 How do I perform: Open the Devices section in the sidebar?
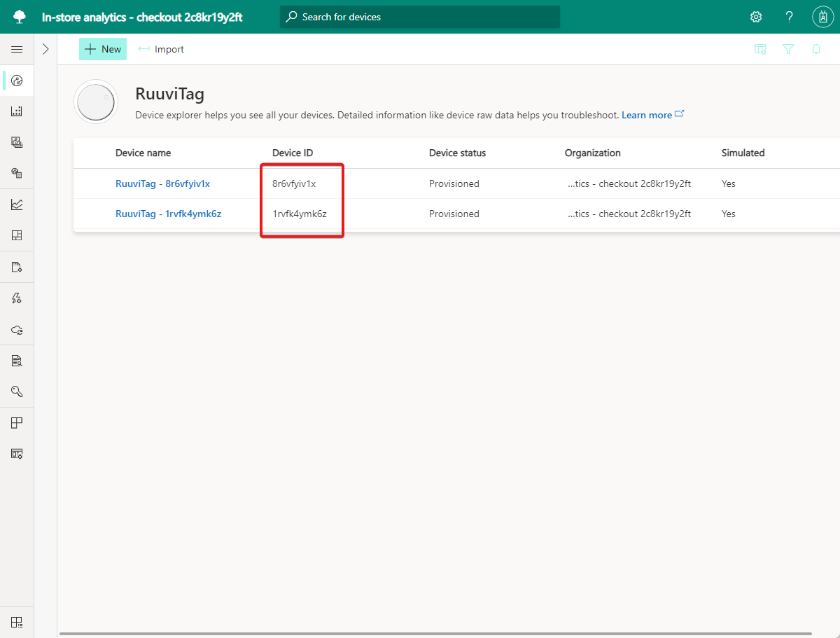pyautogui.click(x=17, y=80)
